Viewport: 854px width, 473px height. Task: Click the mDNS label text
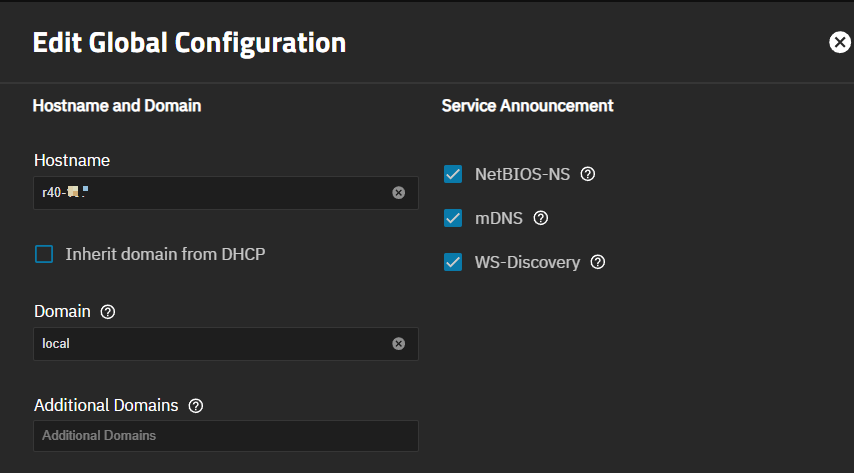click(499, 218)
